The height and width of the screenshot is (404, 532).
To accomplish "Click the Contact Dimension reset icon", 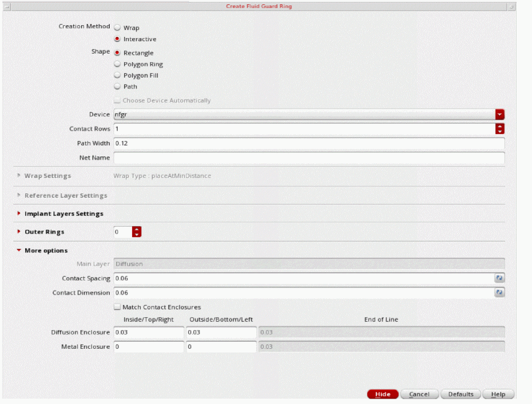I will coord(499,293).
